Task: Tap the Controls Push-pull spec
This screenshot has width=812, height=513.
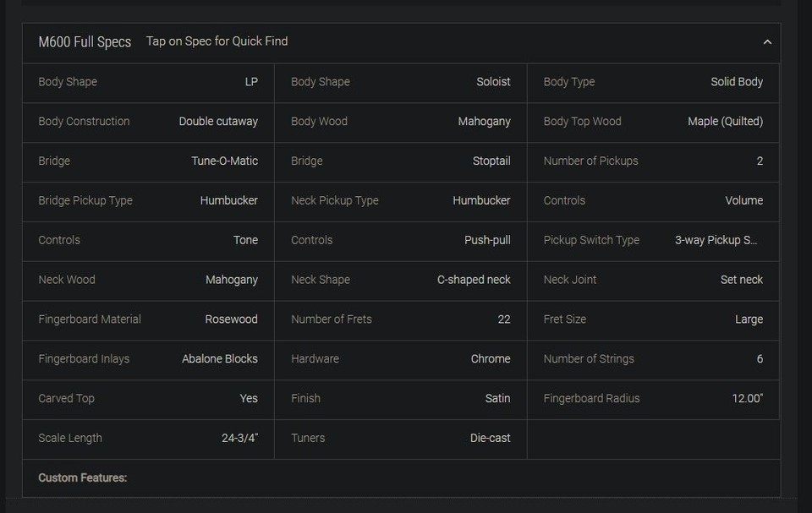Action: click(x=400, y=240)
